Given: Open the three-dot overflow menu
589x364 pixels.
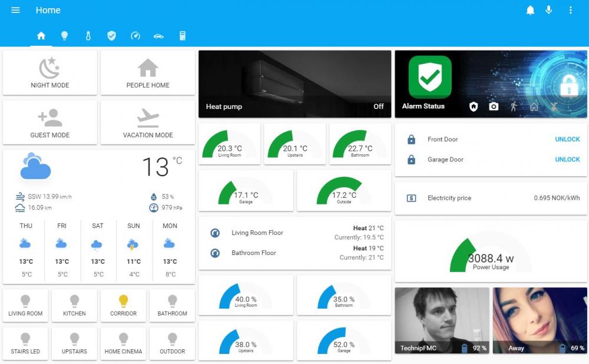Looking at the screenshot, I should point(570,11).
